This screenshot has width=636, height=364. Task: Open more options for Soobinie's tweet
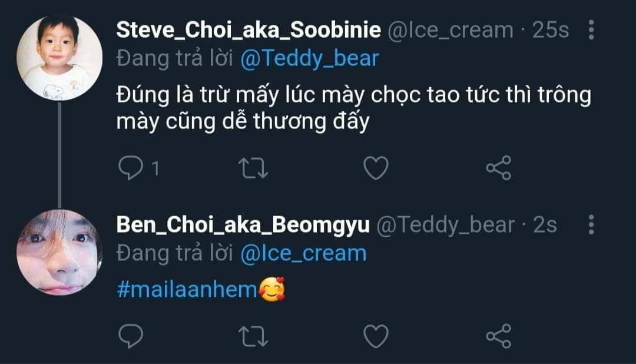(591, 30)
